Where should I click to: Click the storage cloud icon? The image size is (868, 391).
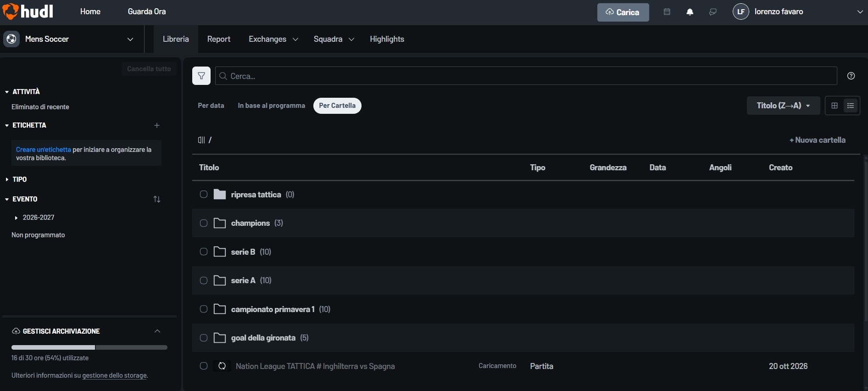16,331
